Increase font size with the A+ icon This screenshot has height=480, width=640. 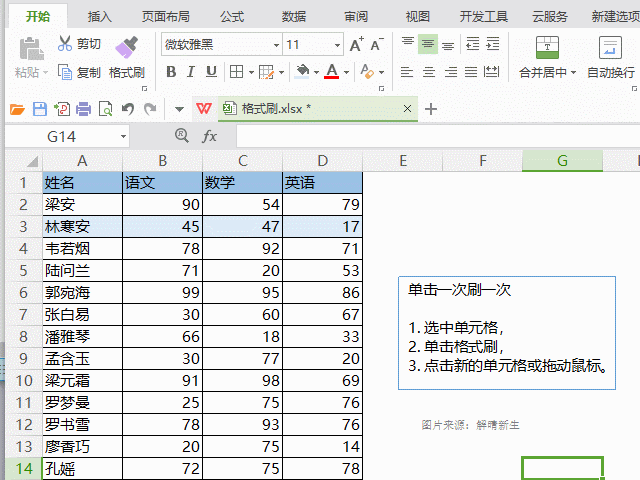coord(356,45)
